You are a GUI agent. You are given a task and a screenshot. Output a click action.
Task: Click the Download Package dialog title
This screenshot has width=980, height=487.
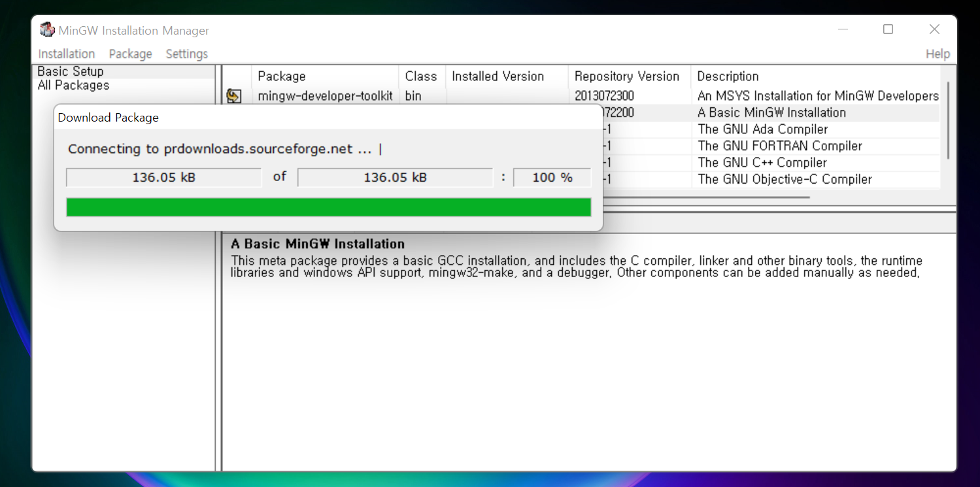[109, 118]
